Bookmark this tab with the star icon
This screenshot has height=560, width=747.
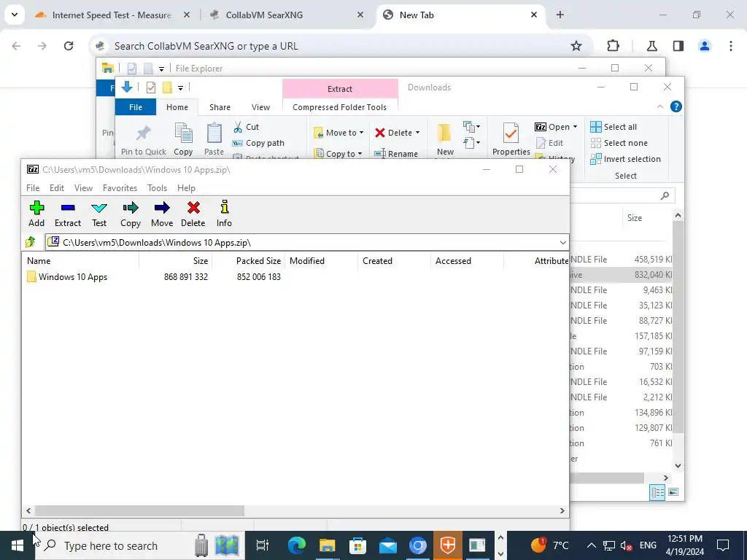coord(576,46)
